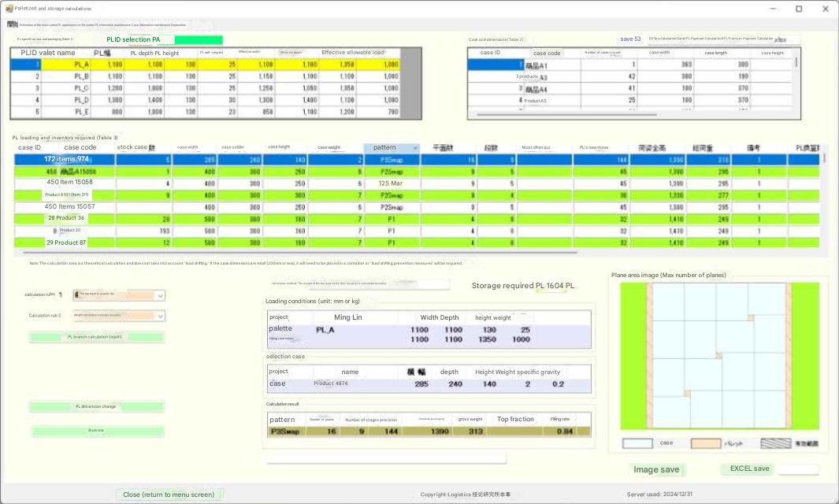Click the Illustrate button
The image size is (839, 504).
tap(97, 432)
